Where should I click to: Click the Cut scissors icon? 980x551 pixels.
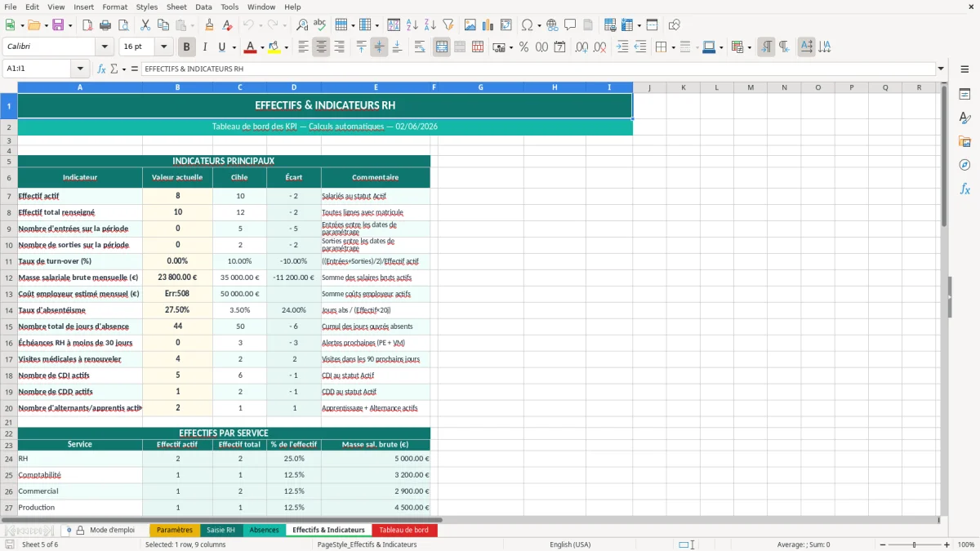[x=145, y=25]
